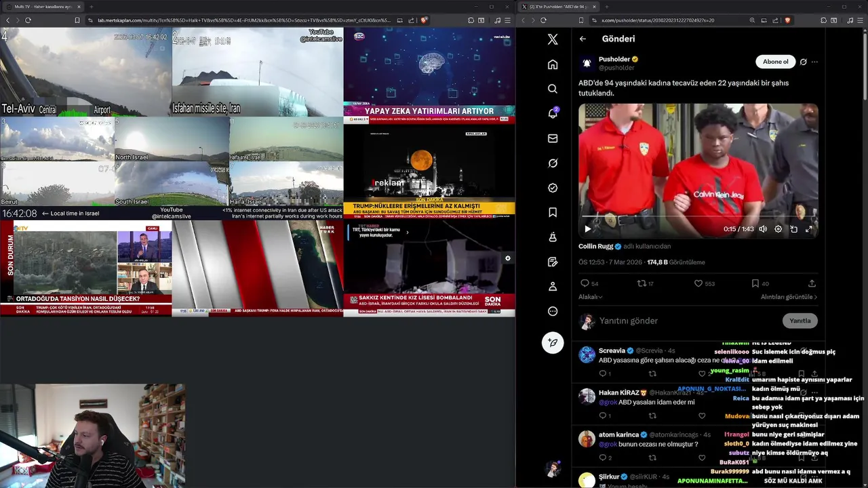Reload the Multi TV page
The image size is (868, 488).
pyautogui.click(x=28, y=20)
